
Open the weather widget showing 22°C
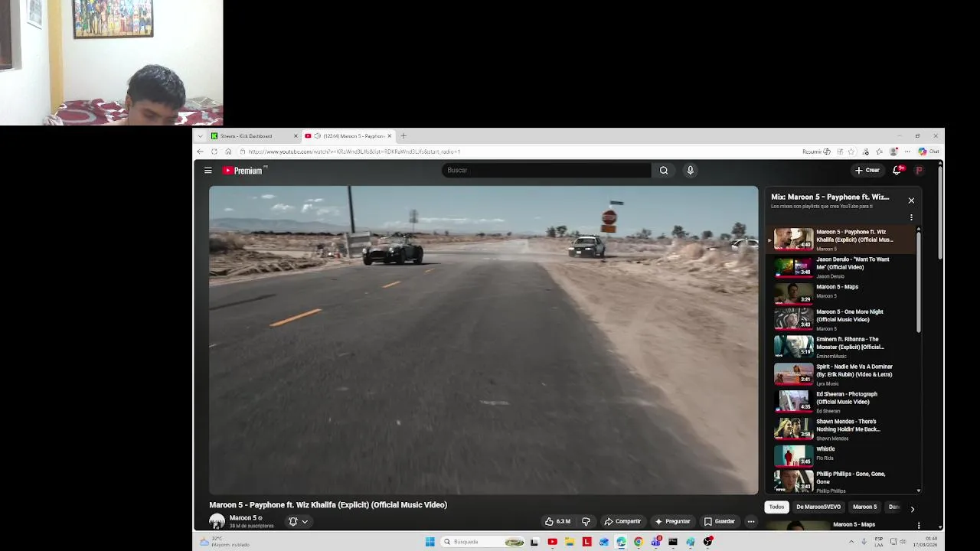pos(224,542)
